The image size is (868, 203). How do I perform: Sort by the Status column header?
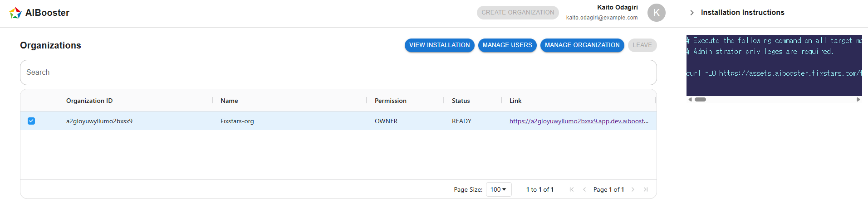(x=461, y=101)
